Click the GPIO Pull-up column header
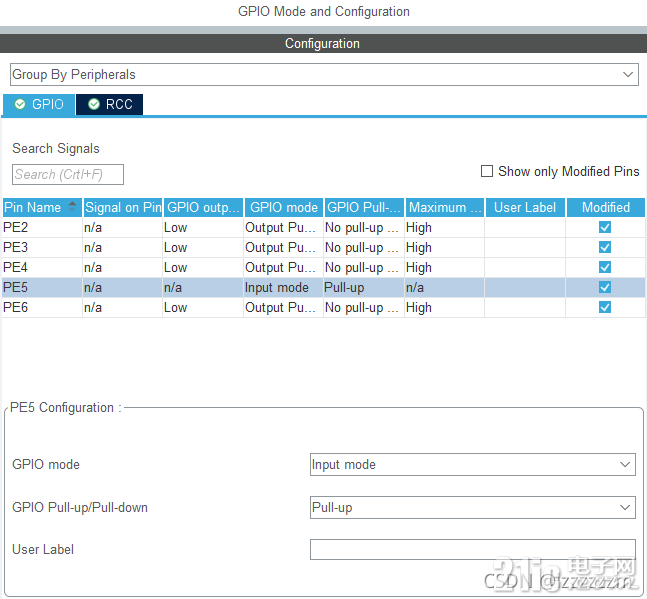The width and height of the screenshot is (647, 599). pos(364,207)
